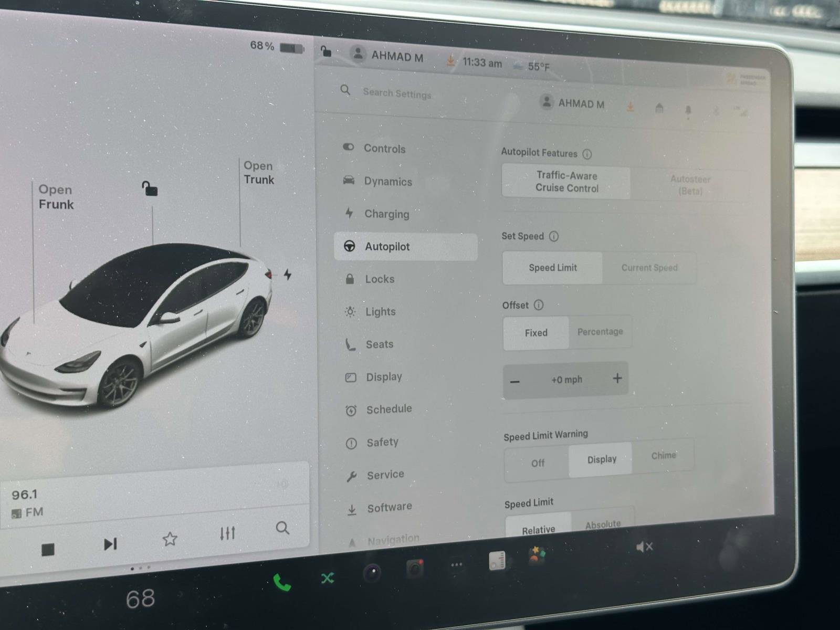Search media with magnifier icon
The width and height of the screenshot is (840, 630).
pos(282,528)
